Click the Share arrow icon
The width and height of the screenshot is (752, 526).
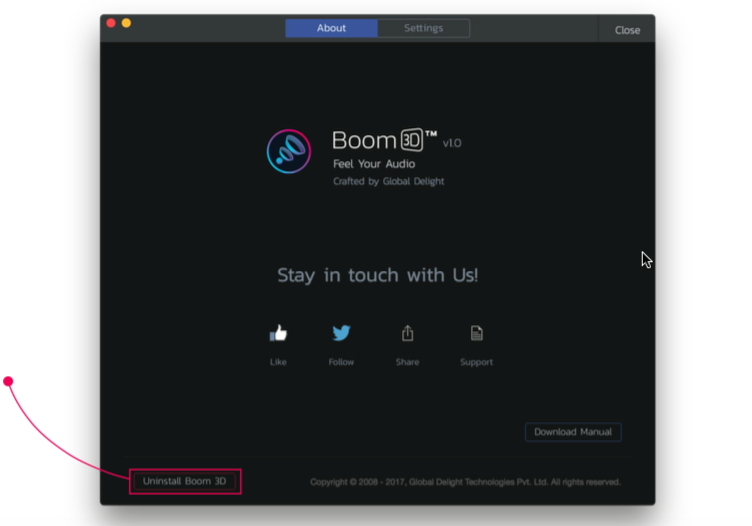(407, 333)
